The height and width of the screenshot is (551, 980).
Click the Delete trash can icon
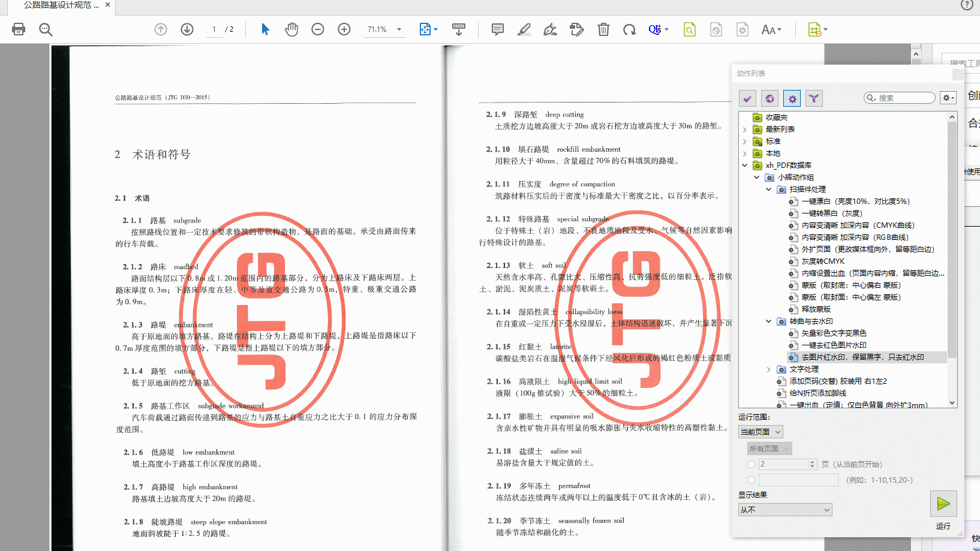tap(603, 29)
